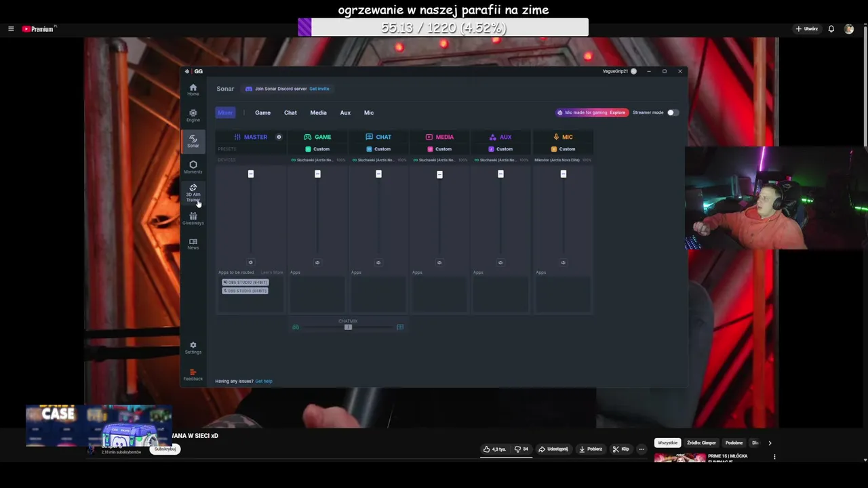Click Explore on mic banner
868x488 pixels.
pos(617,113)
